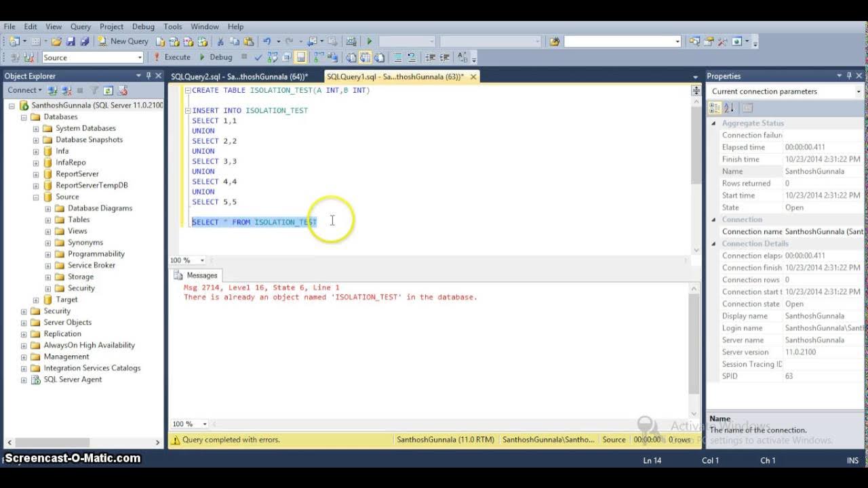This screenshot has height=488, width=868.
Task: Click the Open File folder icon
Action: pos(56,41)
